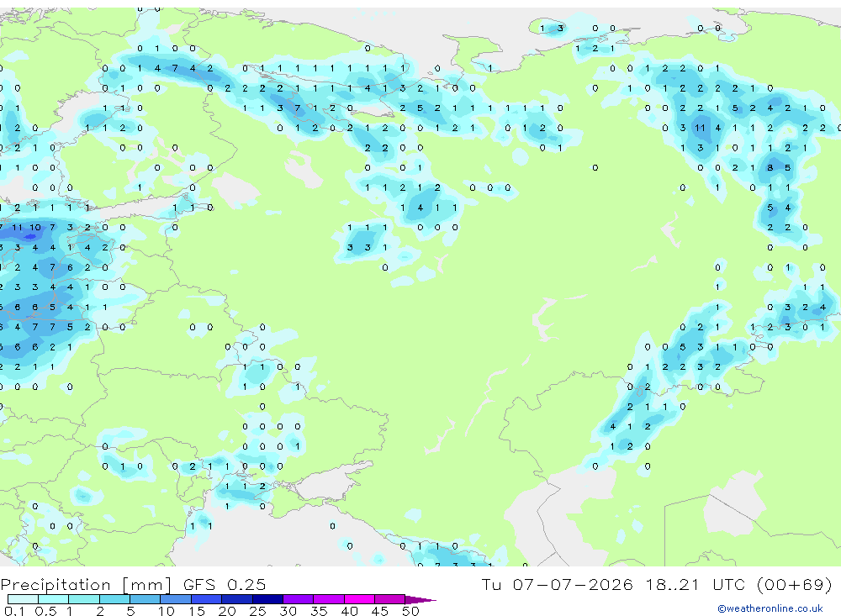
Task: Click the '10' precipitation value on the map
Action: click(x=34, y=227)
